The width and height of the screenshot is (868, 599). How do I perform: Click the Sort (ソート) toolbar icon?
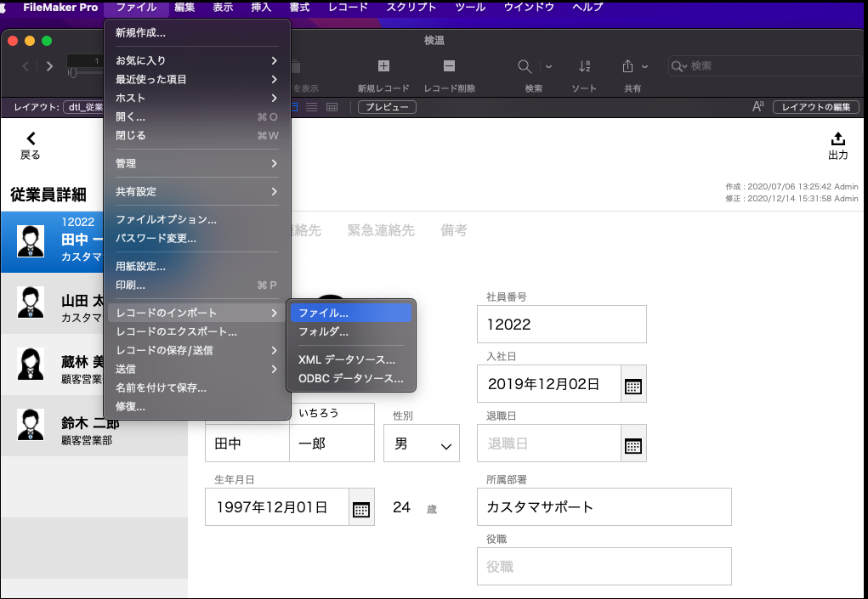(584, 66)
